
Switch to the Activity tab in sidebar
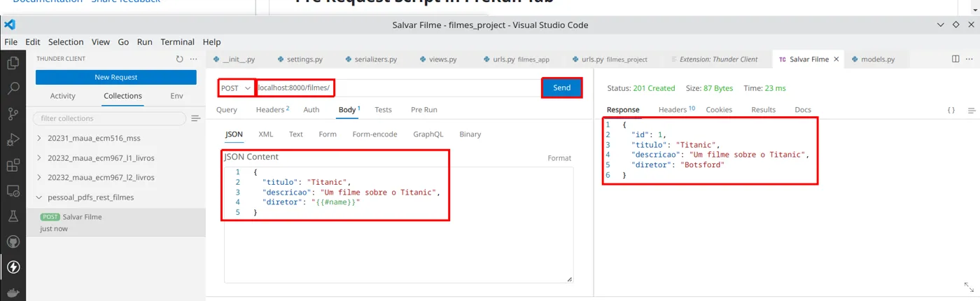[63, 96]
